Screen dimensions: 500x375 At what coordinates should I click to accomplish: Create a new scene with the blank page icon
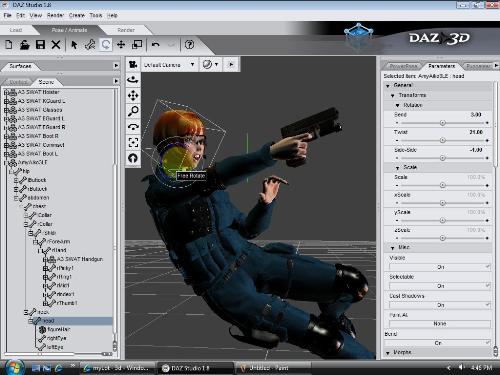click(x=9, y=45)
